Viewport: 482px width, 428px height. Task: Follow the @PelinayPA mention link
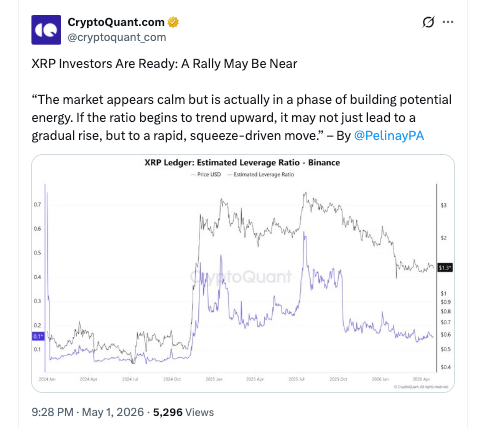pos(389,136)
